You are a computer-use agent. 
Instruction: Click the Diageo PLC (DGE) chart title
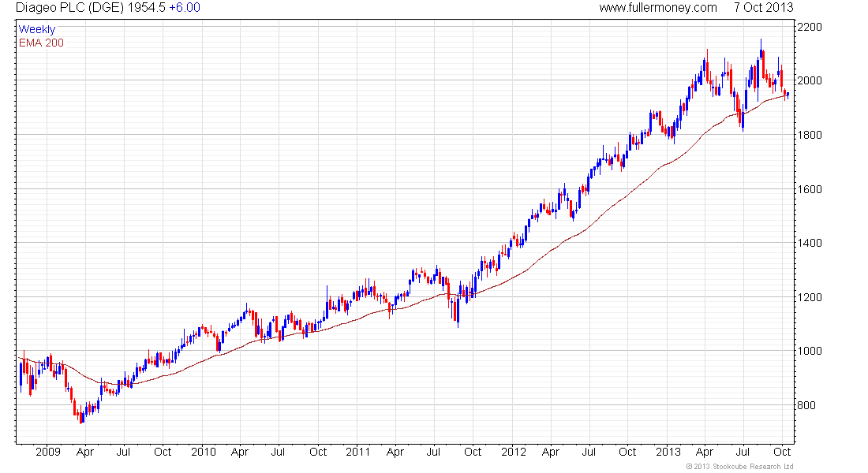coord(69,8)
